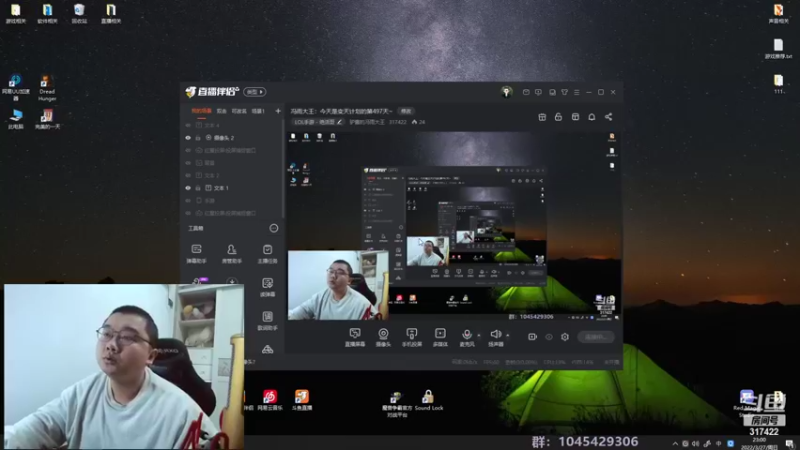
Task: Hide the 文本 1 source
Action: click(188, 188)
